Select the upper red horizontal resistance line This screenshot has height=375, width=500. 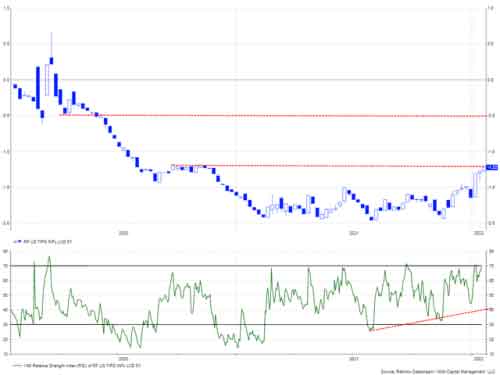pos(273,116)
